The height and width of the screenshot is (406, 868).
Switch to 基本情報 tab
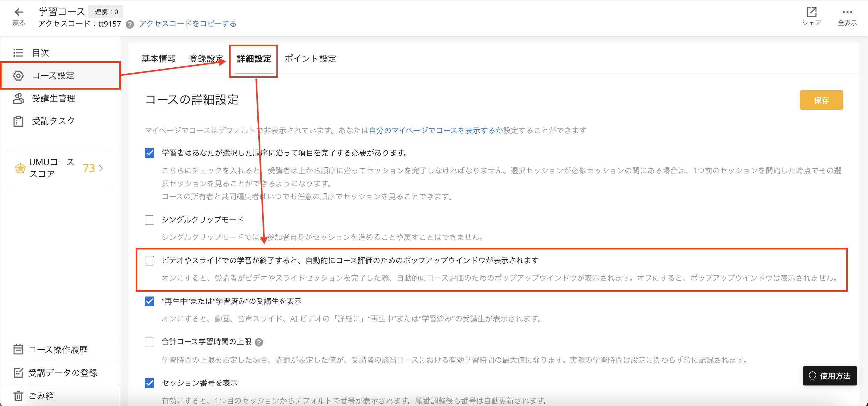pos(159,59)
